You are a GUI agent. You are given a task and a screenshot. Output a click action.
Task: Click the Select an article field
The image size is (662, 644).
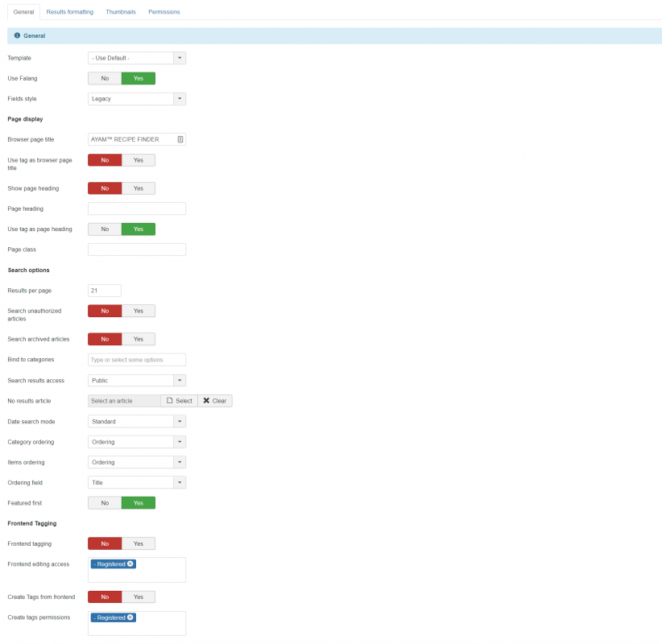[x=124, y=401]
